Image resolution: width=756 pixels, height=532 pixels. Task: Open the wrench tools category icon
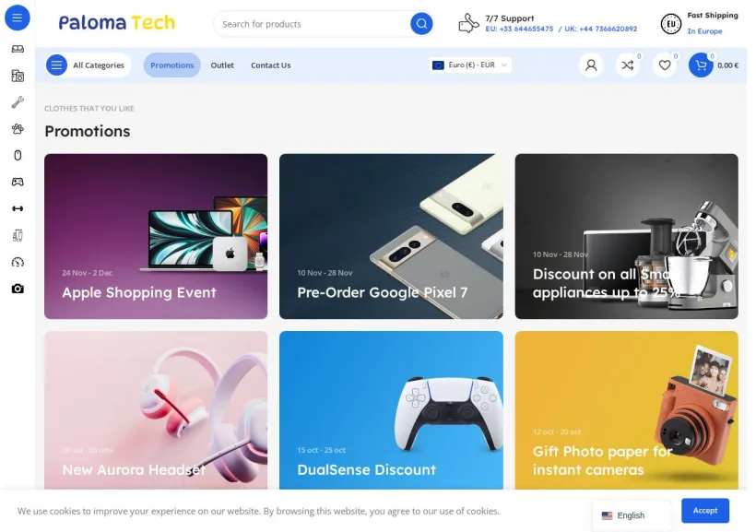coord(18,102)
